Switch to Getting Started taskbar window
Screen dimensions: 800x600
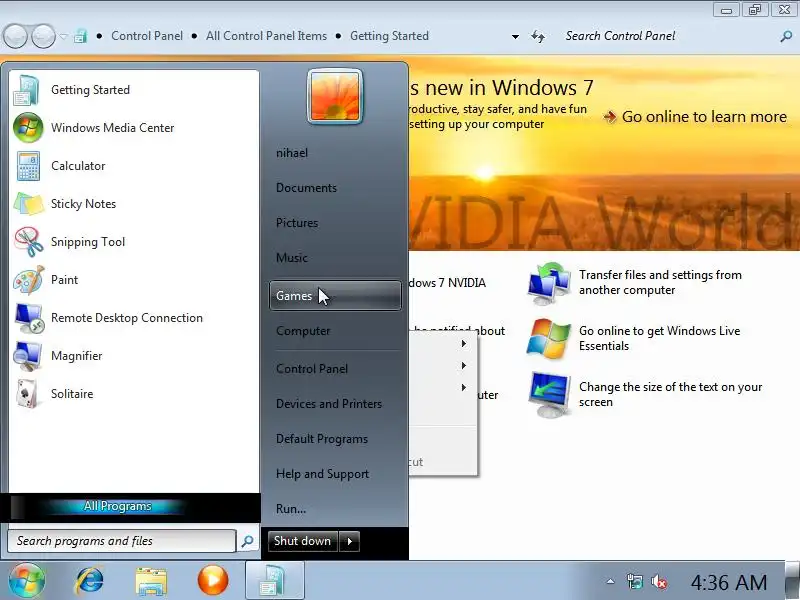click(274, 581)
